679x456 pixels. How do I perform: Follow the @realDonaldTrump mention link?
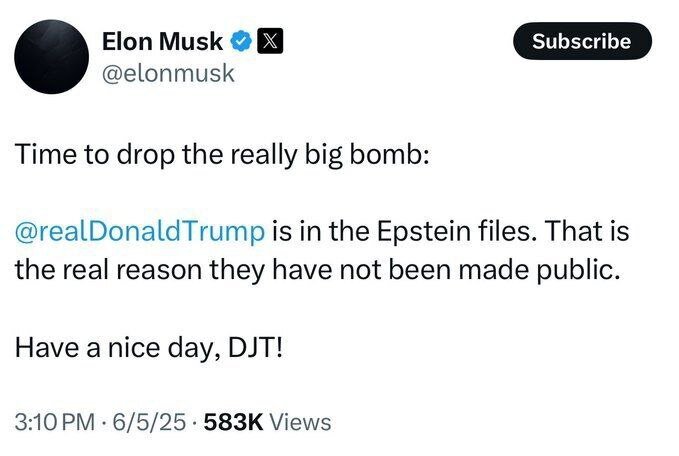pos(141,231)
